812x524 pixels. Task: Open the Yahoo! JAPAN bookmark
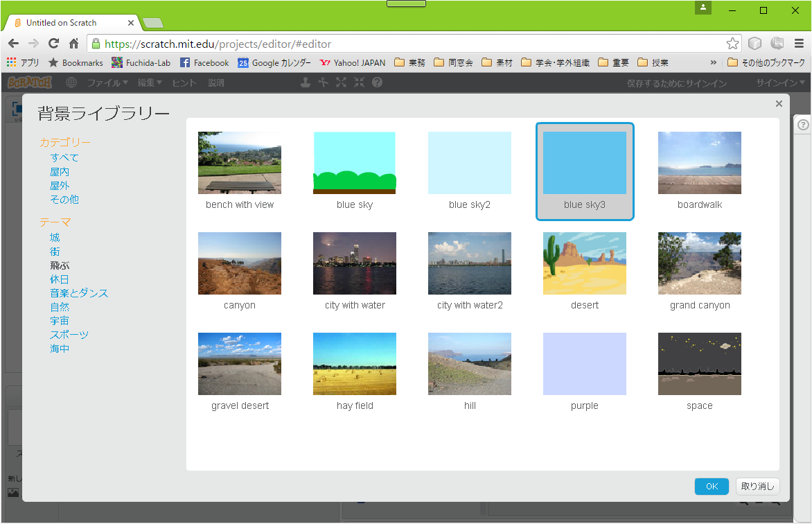tap(352, 62)
